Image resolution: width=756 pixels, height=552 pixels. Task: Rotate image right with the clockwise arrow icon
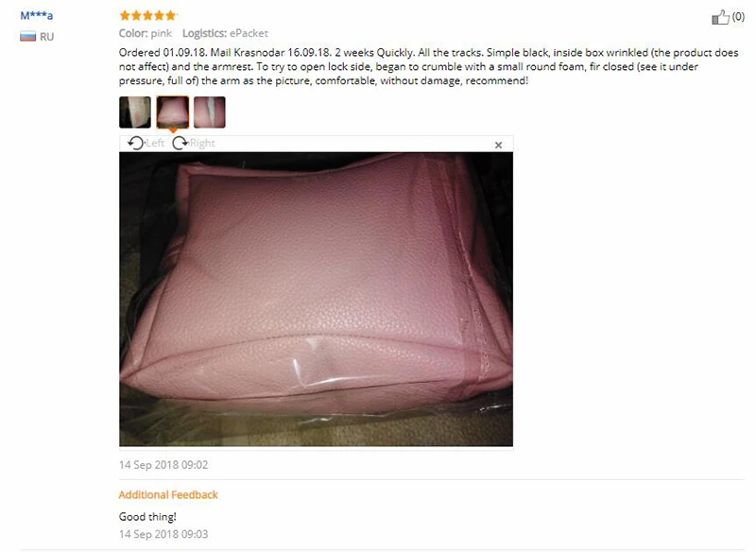click(180, 143)
